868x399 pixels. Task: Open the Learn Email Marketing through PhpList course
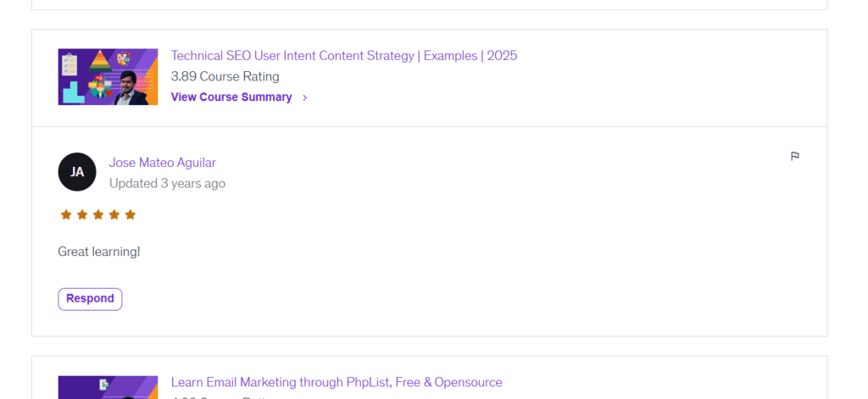(336, 383)
